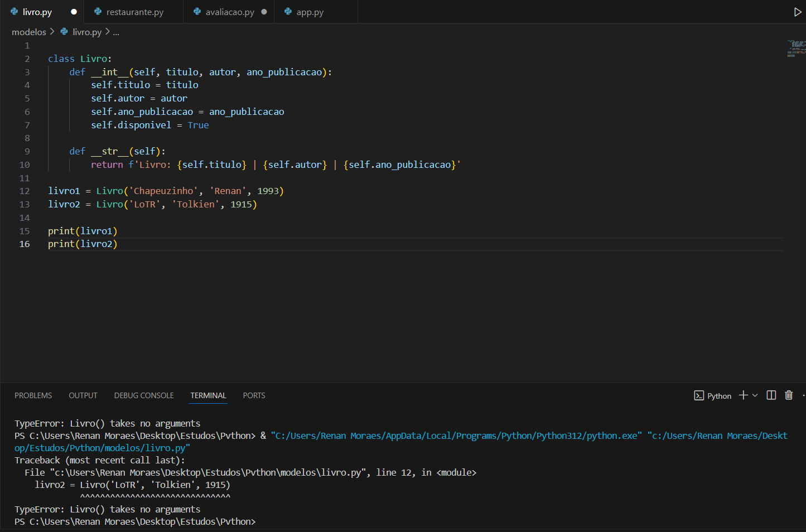This screenshot has width=806, height=532.
Task: Click line number 12 in gutter
Action: pyautogui.click(x=25, y=191)
